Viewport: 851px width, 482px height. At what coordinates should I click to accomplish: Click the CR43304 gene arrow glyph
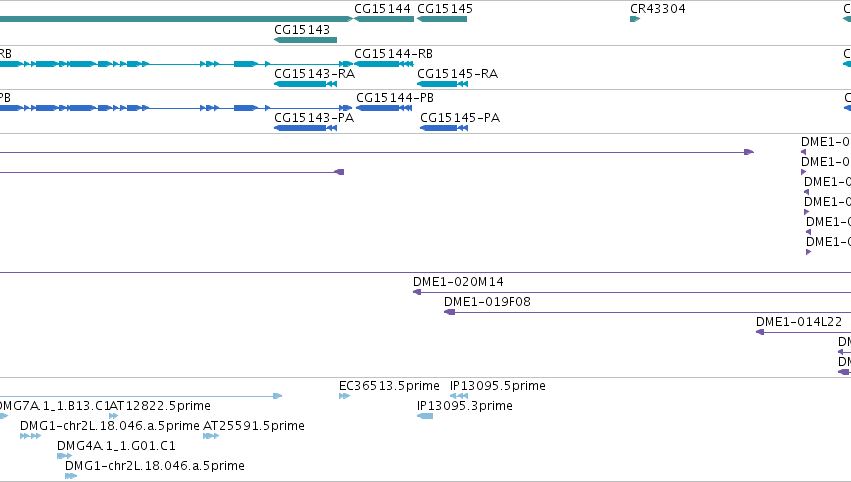click(x=635, y=19)
